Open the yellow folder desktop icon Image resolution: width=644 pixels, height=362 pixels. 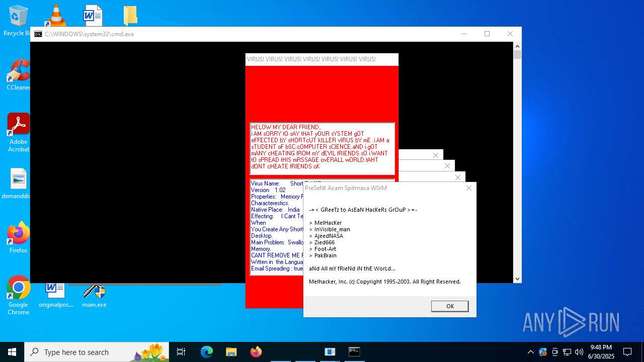[x=130, y=16]
